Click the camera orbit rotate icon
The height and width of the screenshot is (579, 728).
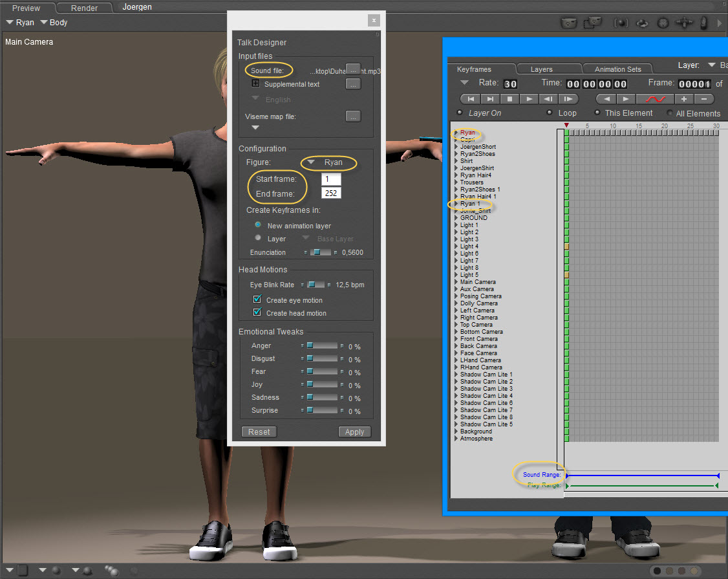(x=642, y=23)
